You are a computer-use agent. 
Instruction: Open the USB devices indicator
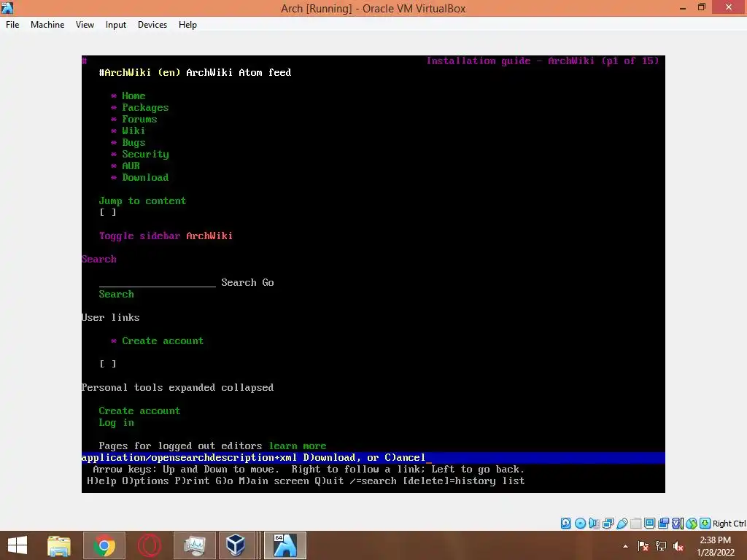622,524
